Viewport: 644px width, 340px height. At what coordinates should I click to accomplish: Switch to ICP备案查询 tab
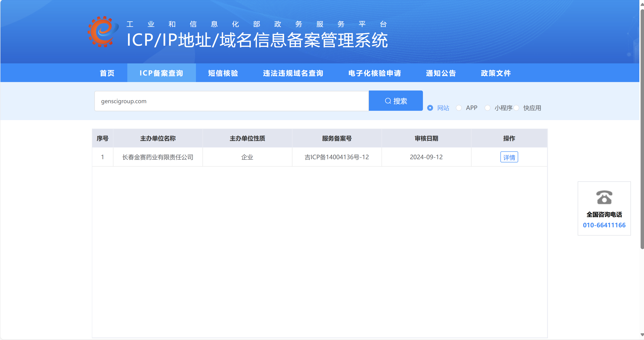tap(161, 73)
